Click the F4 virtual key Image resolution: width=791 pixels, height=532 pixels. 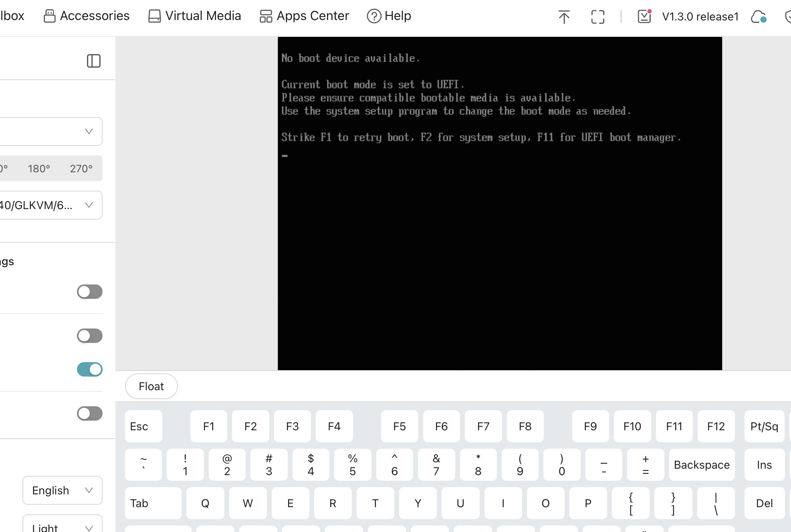pos(334,426)
